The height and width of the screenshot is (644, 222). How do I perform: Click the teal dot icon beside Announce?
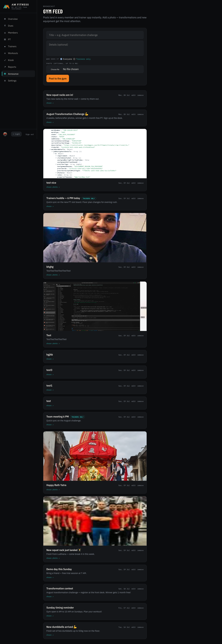[x=5, y=74]
